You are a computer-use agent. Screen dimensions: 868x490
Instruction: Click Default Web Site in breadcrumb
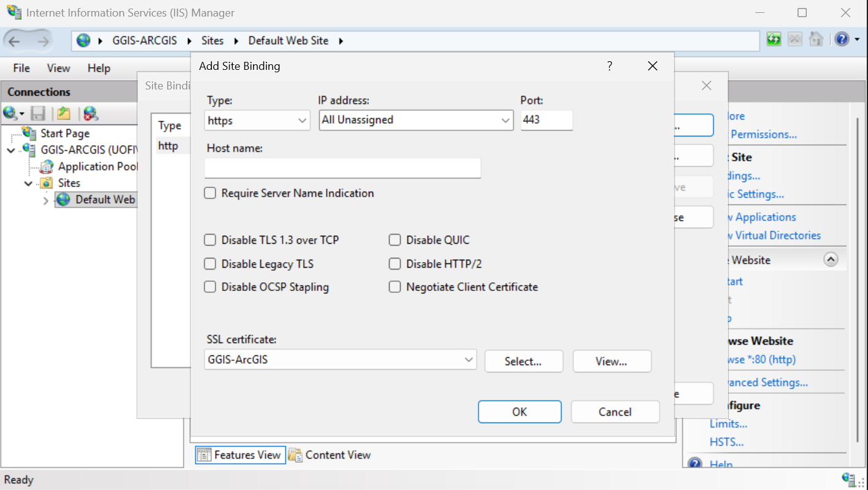289,41
